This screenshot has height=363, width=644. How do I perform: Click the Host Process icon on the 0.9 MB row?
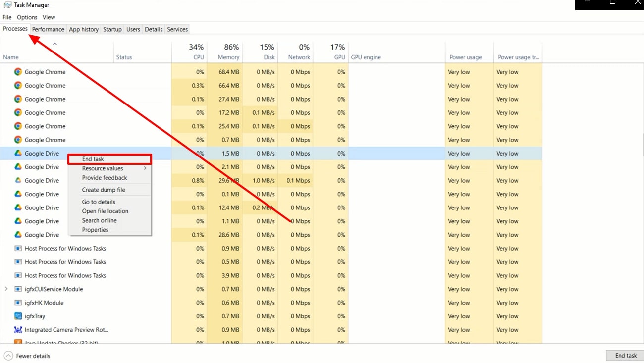(18, 249)
